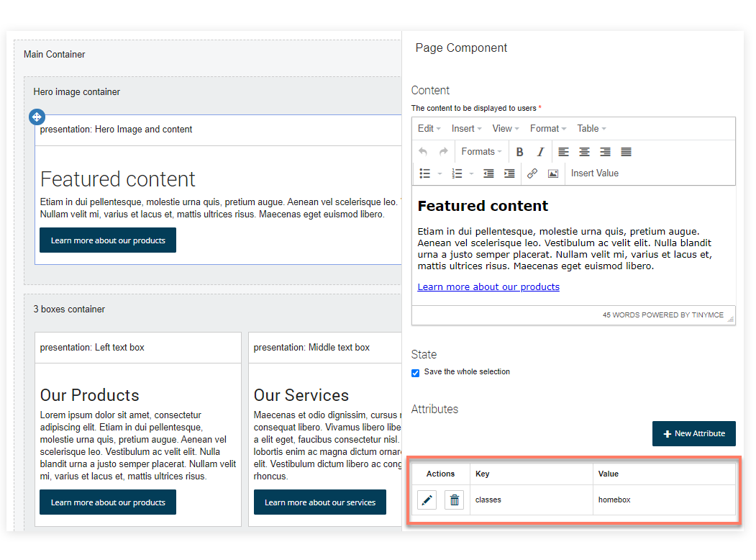Select the Bold formatting icon
This screenshot has height=560, width=756.
tap(519, 151)
